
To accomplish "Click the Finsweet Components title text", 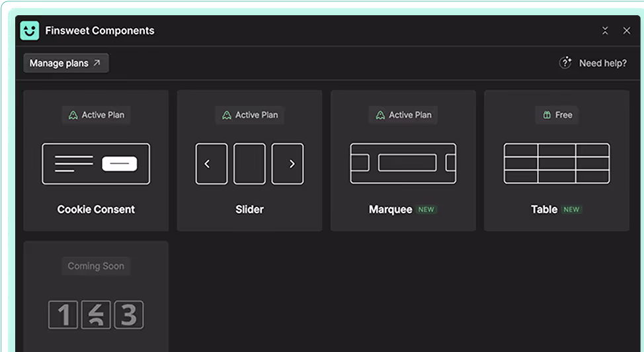I will [x=100, y=31].
